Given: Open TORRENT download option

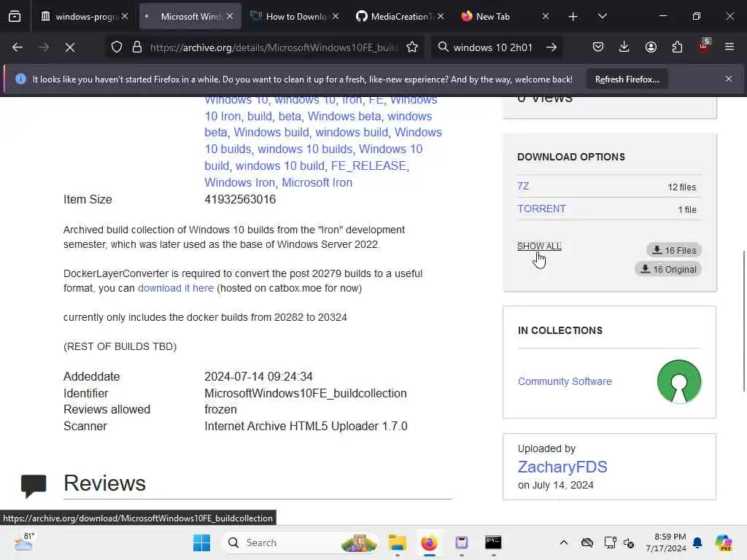Looking at the screenshot, I should 542,209.
